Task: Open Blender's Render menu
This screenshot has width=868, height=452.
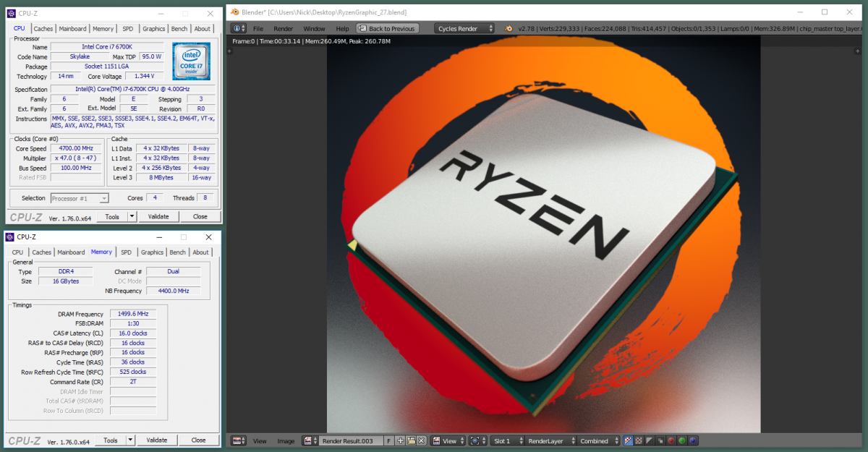Action: (x=283, y=28)
